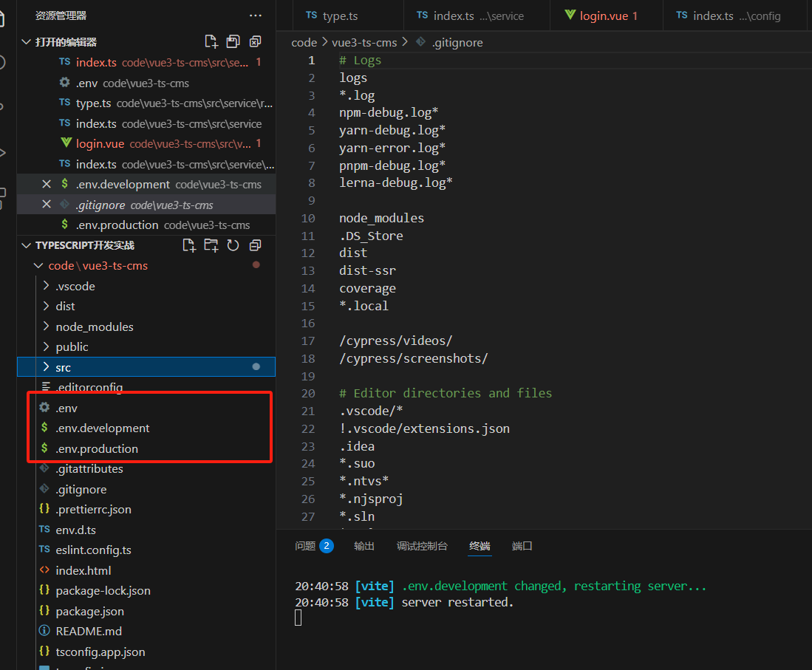Refresh the explorer tree
The width and height of the screenshot is (812, 670).
point(233,245)
